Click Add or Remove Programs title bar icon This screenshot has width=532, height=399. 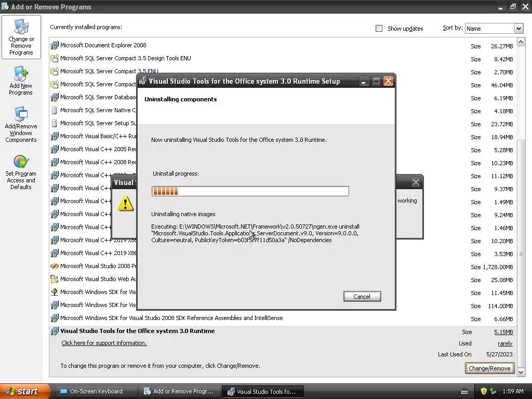[x=5, y=6]
